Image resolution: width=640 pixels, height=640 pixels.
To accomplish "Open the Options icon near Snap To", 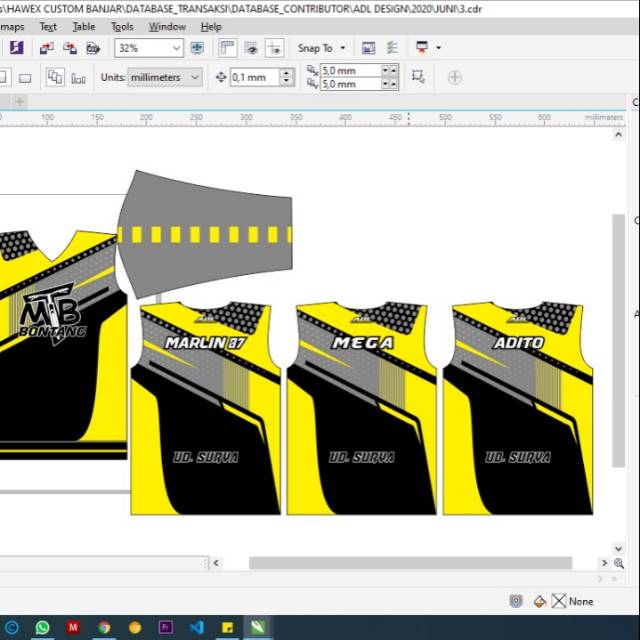I will point(392,48).
